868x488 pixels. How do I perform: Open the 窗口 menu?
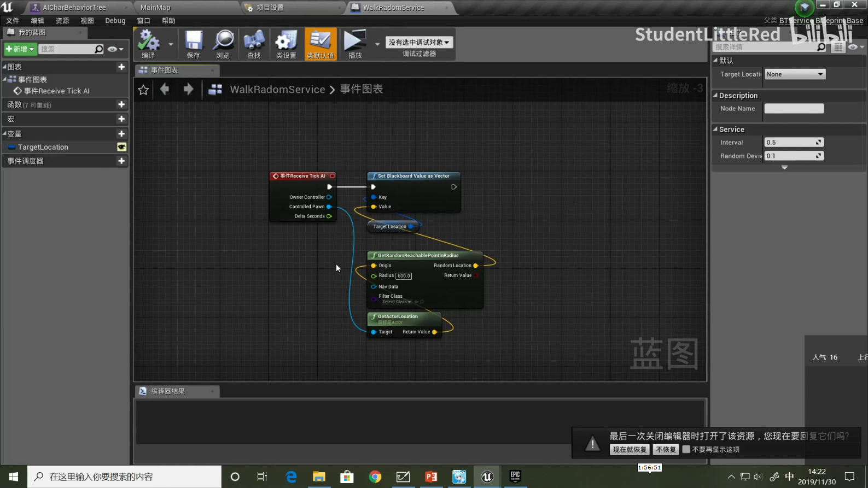[x=143, y=21]
